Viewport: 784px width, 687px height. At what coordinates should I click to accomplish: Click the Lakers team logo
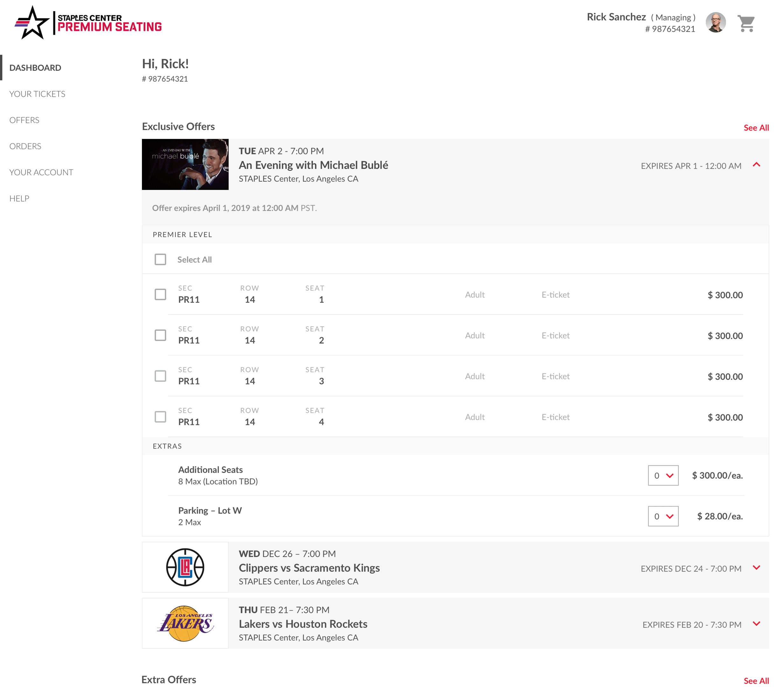185,623
